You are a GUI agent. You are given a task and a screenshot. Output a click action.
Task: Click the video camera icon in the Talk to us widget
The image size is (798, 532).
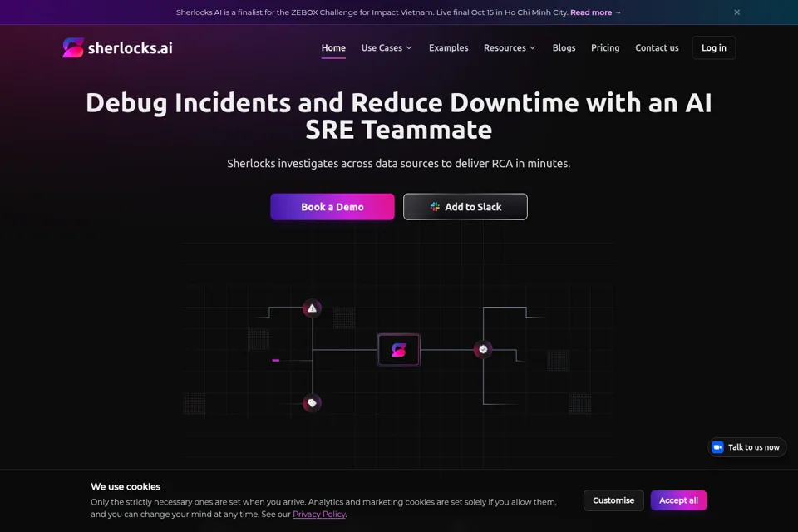click(717, 447)
